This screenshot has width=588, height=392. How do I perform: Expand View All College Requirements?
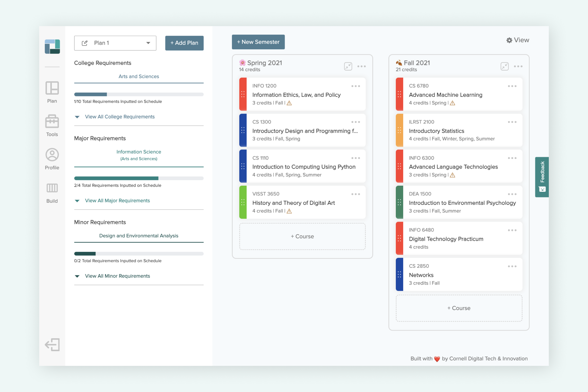point(120,117)
